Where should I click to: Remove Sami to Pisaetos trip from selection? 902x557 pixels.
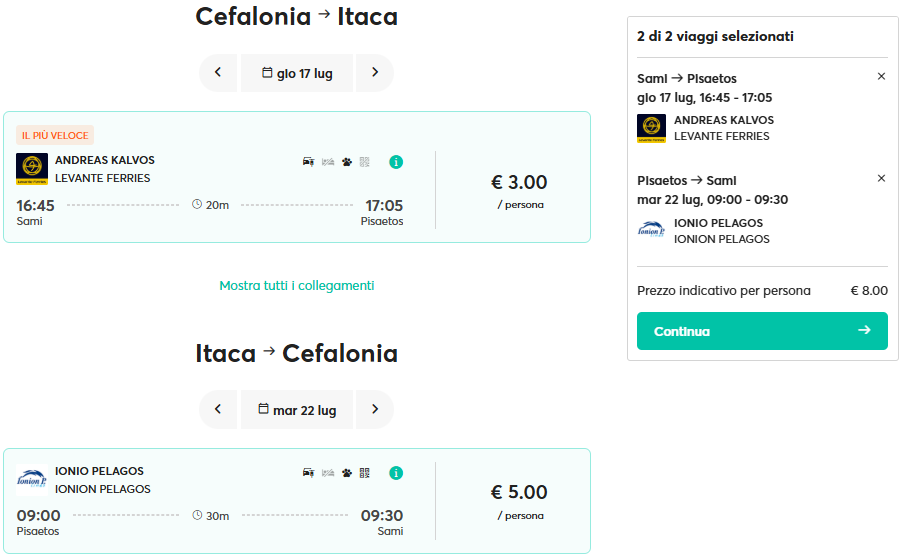click(x=881, y=76)
